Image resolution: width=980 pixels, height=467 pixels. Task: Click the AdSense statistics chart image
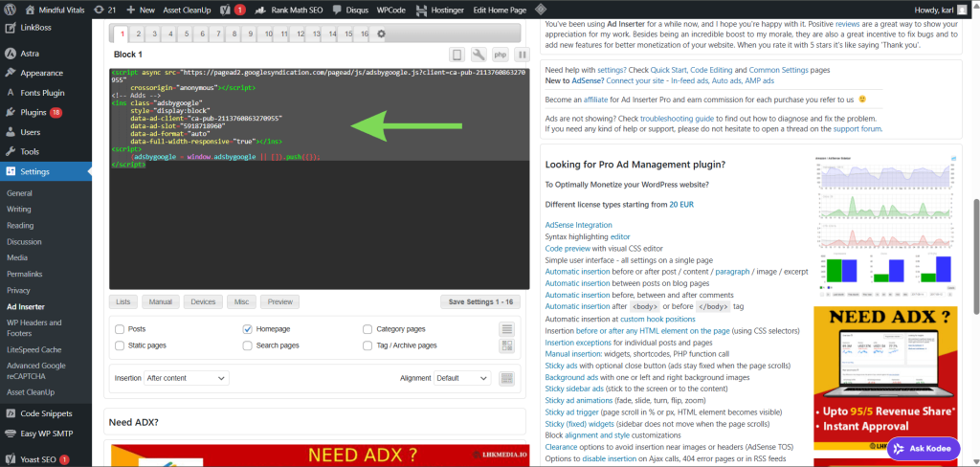point(885,225)
